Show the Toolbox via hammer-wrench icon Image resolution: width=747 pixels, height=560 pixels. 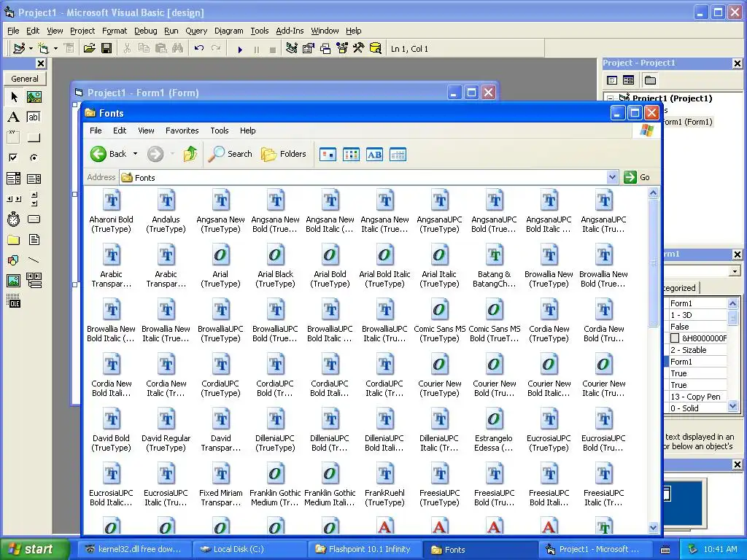[x=358, y=49]
